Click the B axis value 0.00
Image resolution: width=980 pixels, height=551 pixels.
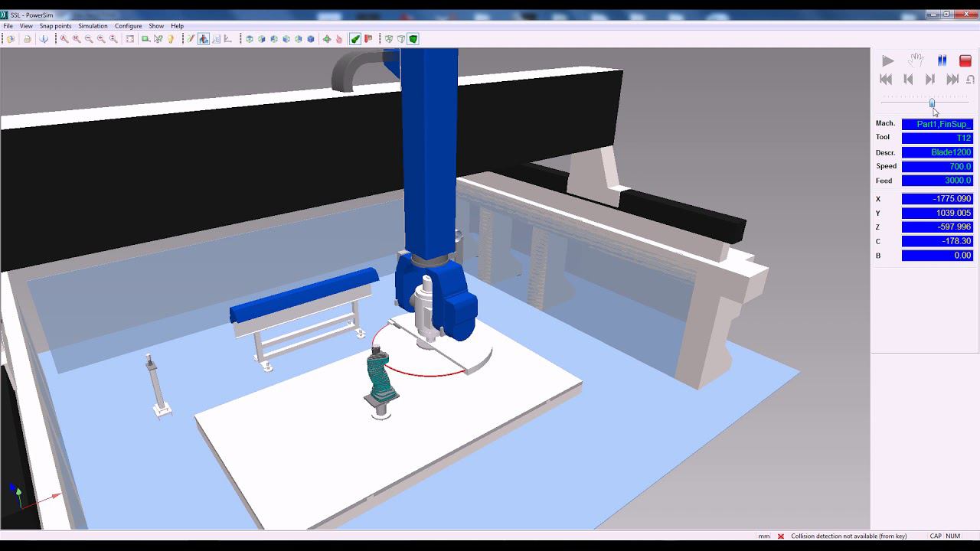(x=937, y=256)
